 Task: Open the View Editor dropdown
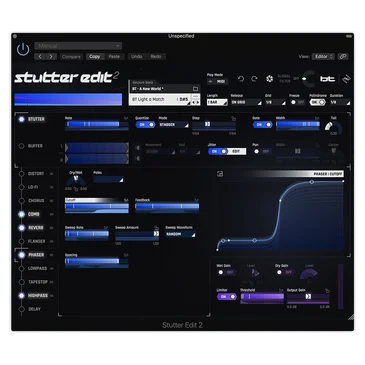[x=323, y=57]
